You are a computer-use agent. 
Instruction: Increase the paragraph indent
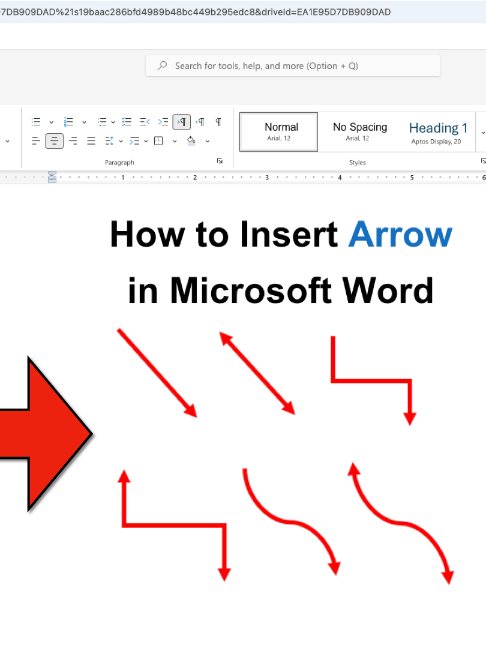[163, 122]
